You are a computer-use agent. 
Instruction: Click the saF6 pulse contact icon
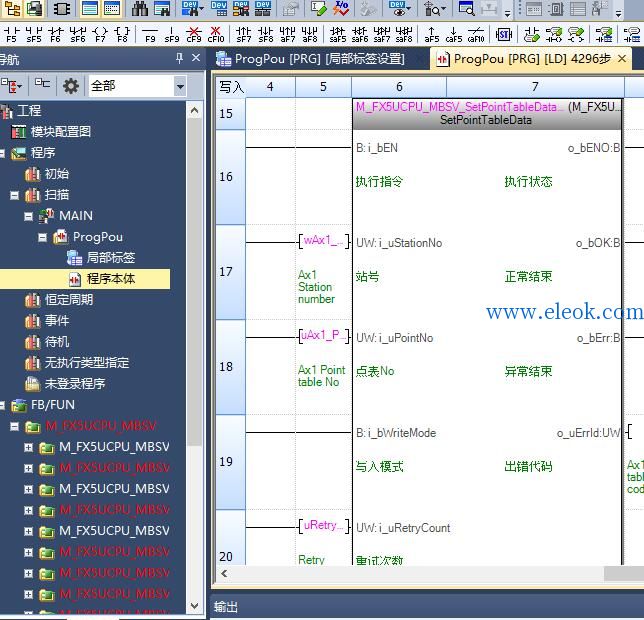pyautogui.click(x=359, y=34)
